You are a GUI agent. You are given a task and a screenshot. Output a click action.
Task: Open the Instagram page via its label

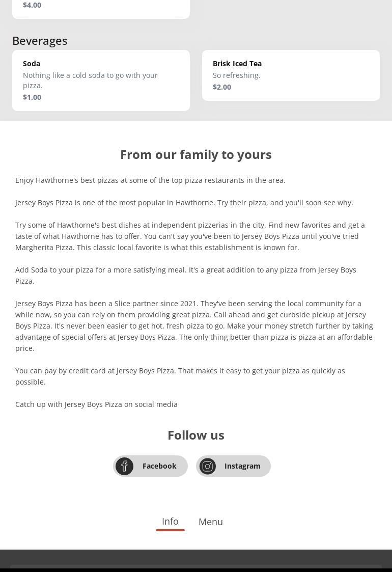(242, 466)
